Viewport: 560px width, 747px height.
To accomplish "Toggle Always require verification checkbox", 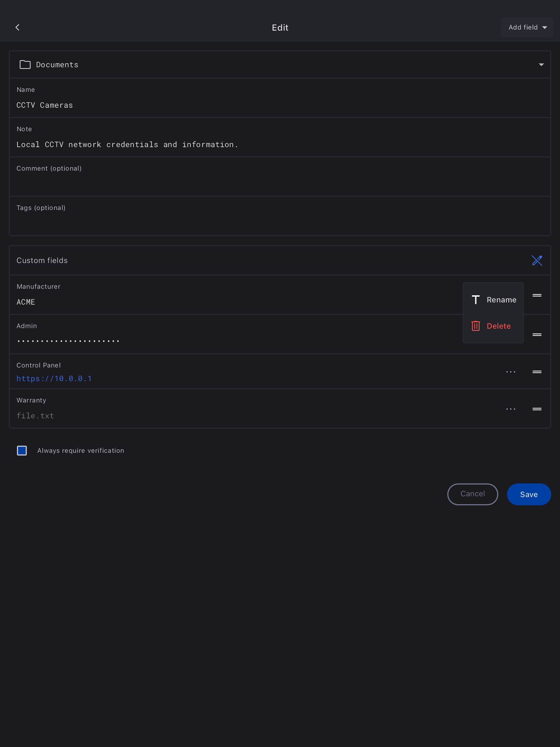I will pos(22,451).
